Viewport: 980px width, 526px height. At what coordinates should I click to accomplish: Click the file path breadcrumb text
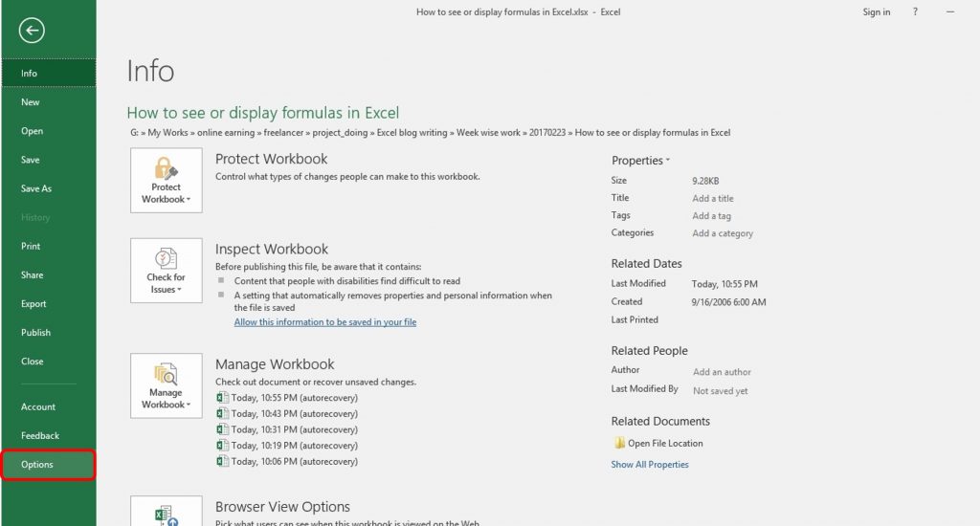tap(430, 132)
